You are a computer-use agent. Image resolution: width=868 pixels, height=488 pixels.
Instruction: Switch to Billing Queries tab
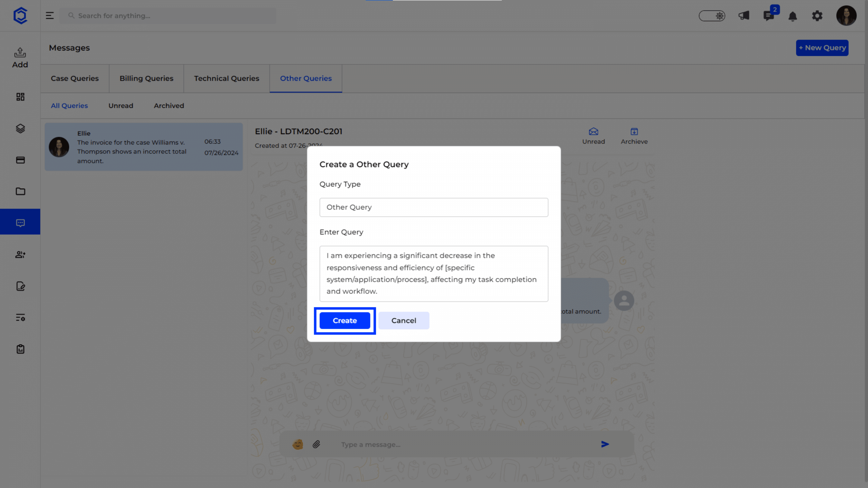[146, 78]
